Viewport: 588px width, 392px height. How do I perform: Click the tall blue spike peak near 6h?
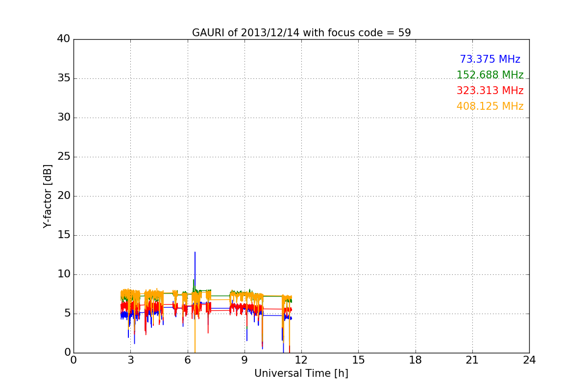click(195, 253)
